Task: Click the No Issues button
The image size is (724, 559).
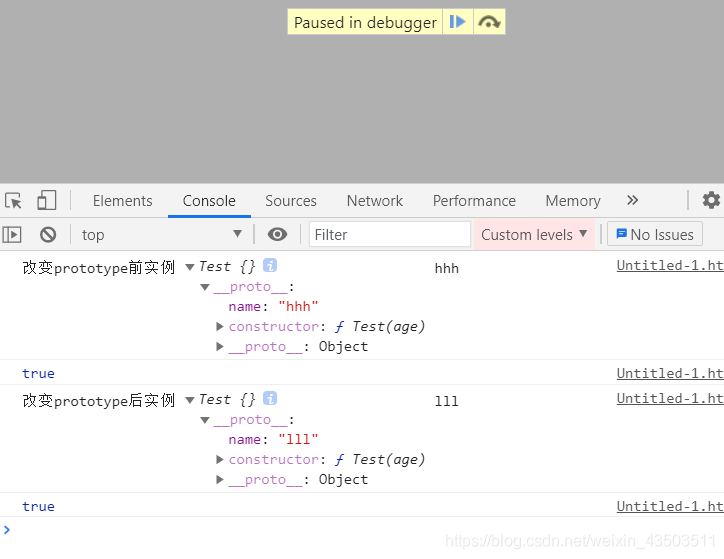Action: (x=655, y=234)
